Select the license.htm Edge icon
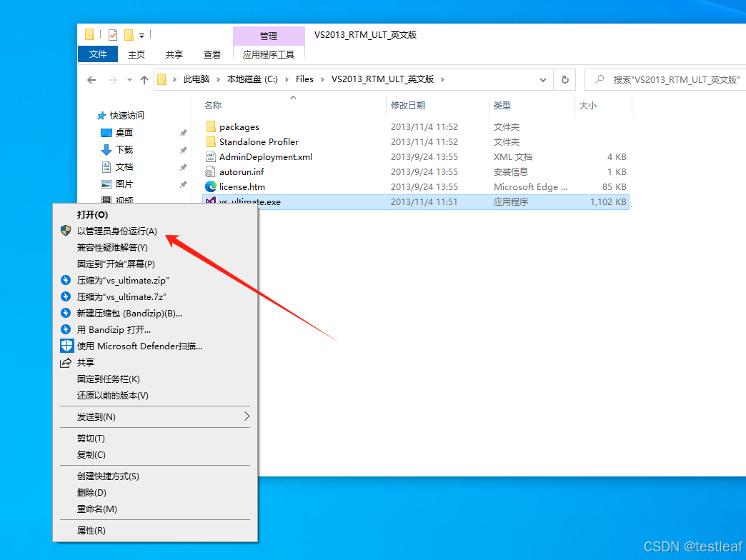 210,186
